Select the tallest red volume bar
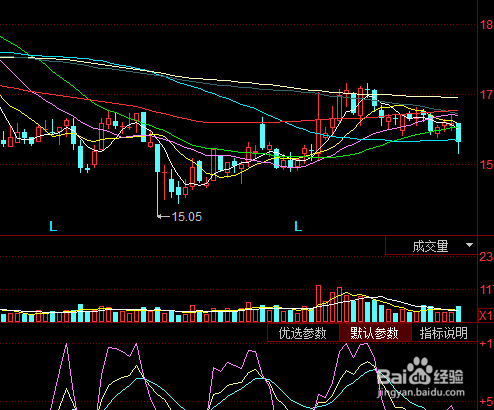The height and width of the screenshot is (410, 494). [x=318, y=303]
